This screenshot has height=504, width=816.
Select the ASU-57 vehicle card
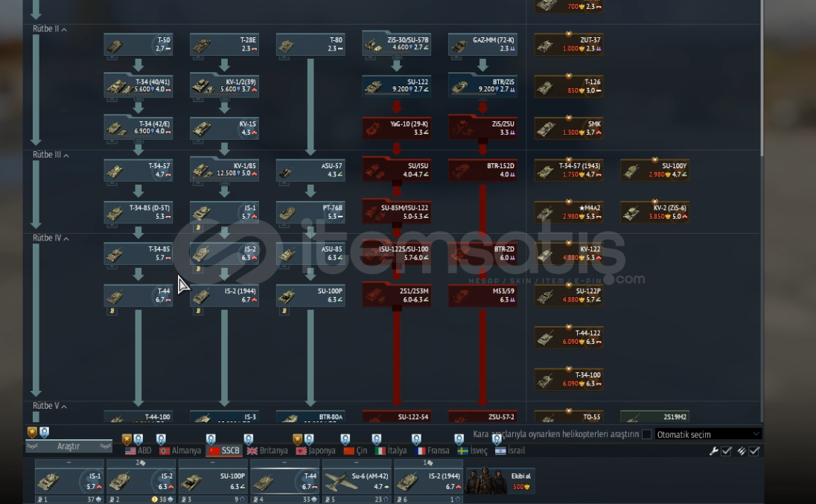click(310, 170)
